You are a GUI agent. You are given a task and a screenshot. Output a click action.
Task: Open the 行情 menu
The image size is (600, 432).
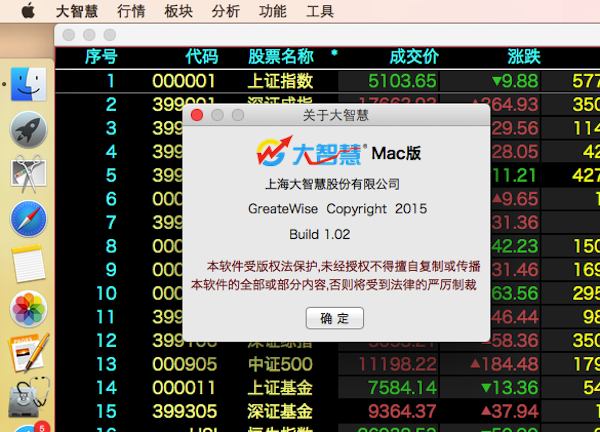pos(131,11)
